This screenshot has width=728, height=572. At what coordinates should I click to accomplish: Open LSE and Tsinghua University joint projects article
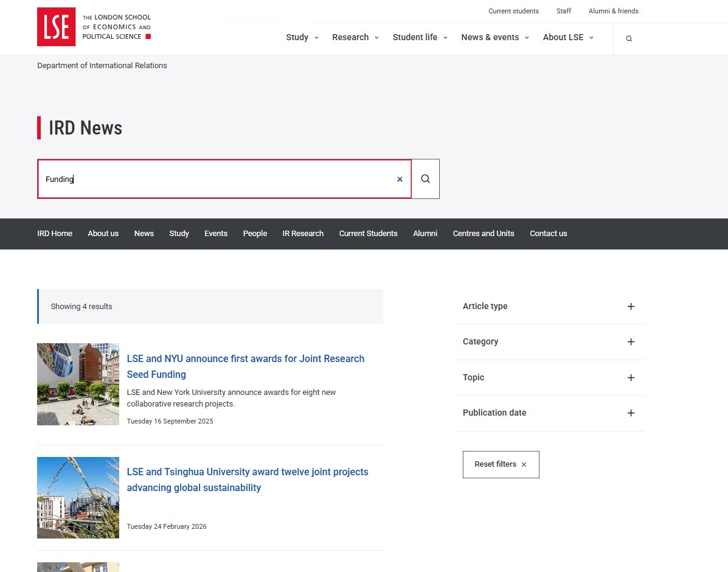coord(248,480)
